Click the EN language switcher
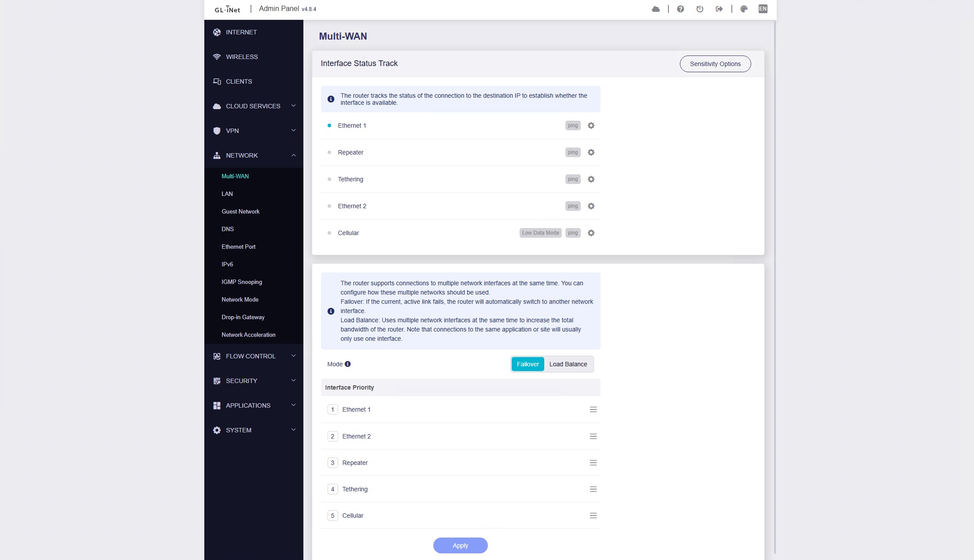Screen dimensions: 974x560 click(x=763, y=9)
